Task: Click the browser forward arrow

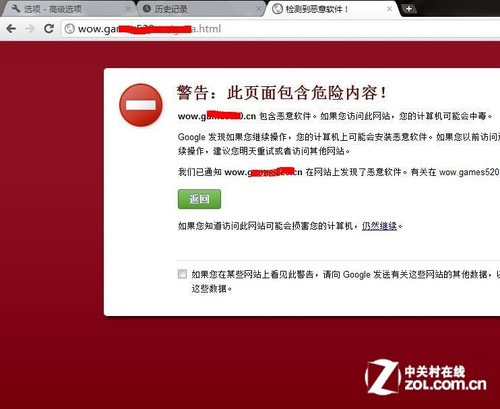Action: (x=30, y=29)
